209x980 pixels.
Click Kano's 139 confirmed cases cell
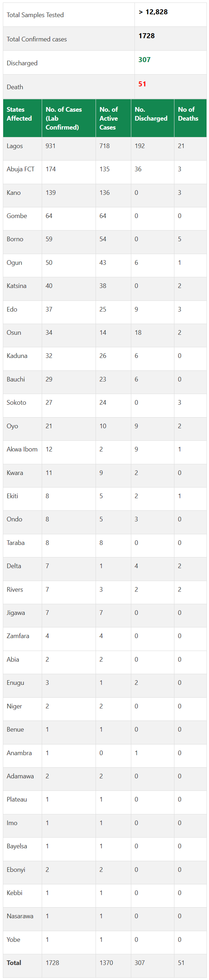[x=51, y=192]
